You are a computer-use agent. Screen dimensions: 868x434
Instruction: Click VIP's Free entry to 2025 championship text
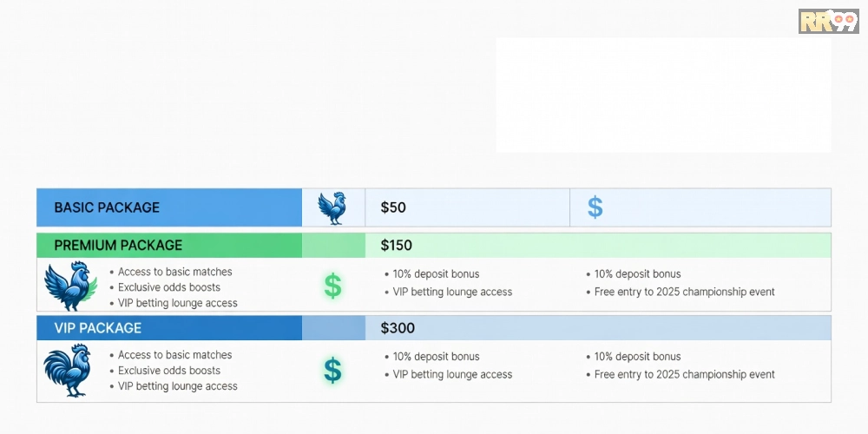[684, 374]
